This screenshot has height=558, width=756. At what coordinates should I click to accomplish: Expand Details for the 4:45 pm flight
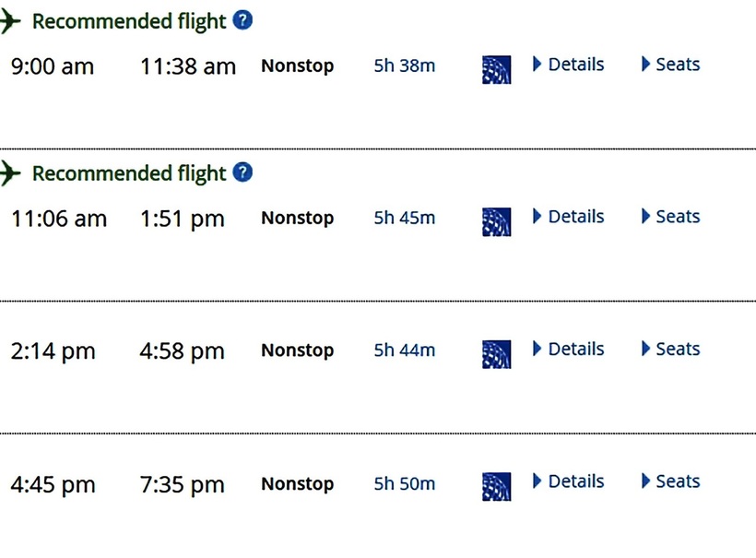[569, 481]
